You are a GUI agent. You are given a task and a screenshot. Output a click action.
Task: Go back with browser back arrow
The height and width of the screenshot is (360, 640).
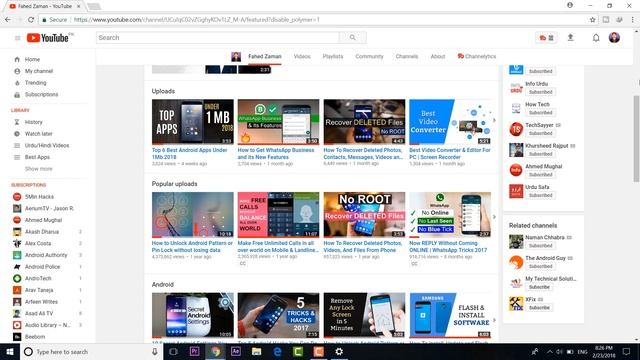8,20
